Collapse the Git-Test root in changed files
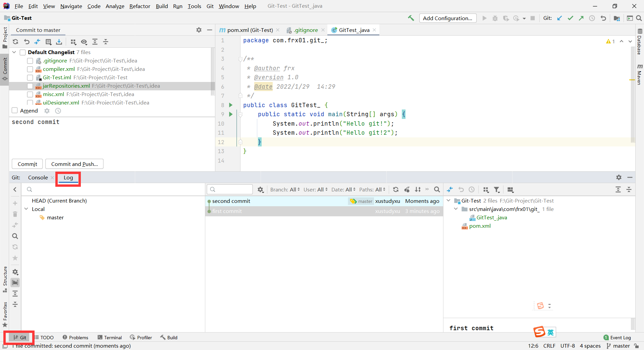The image size is (644, 350). point(448,201)
